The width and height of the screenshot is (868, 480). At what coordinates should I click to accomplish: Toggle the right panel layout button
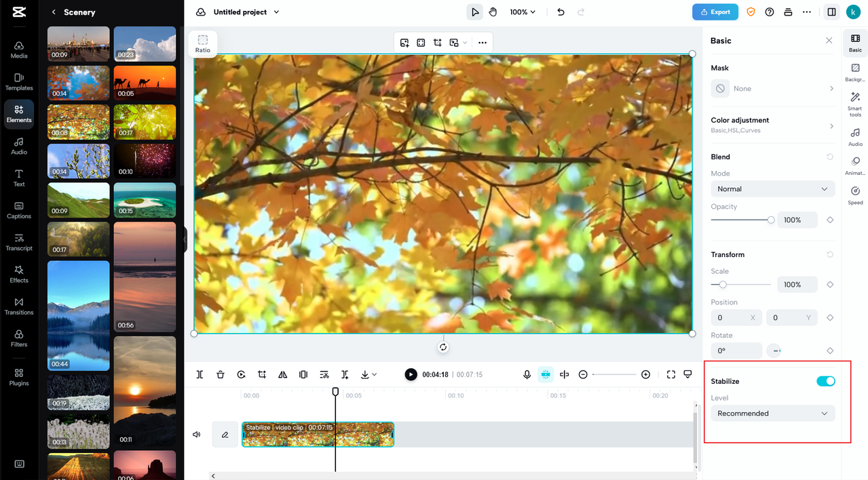click(831, 12)
